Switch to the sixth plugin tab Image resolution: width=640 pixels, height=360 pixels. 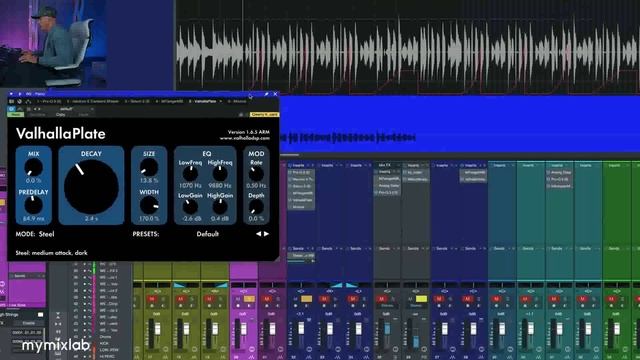(x=237, y=101)
